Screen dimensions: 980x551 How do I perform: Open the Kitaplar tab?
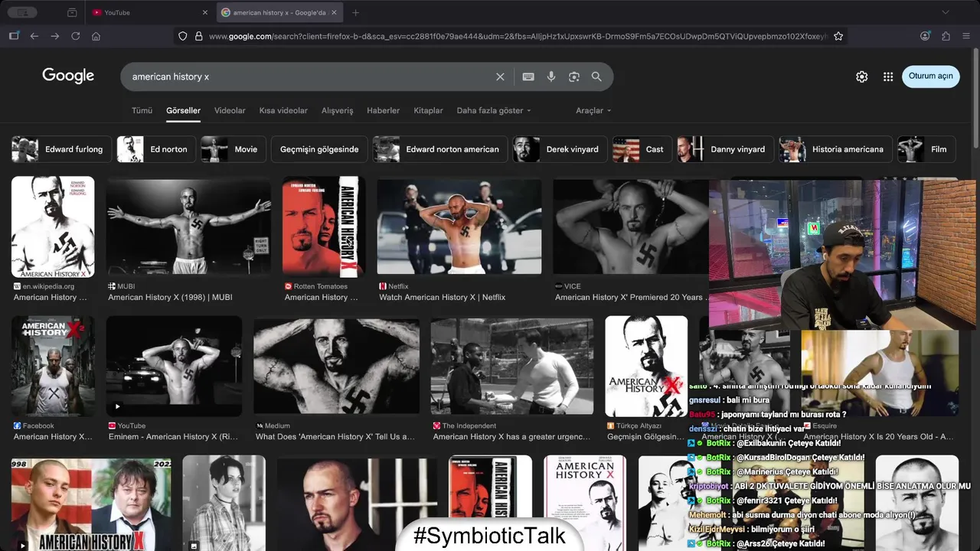point(428,110)
